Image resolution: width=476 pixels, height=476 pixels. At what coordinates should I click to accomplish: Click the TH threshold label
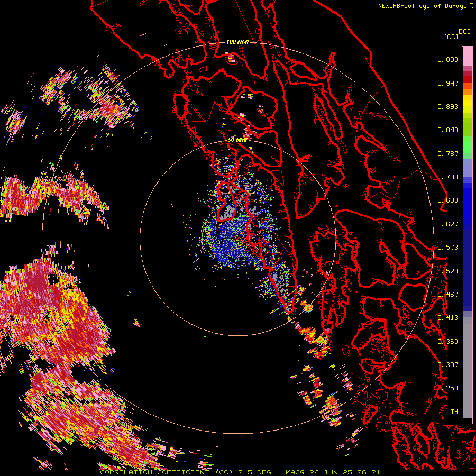click(x=454, y=412)
